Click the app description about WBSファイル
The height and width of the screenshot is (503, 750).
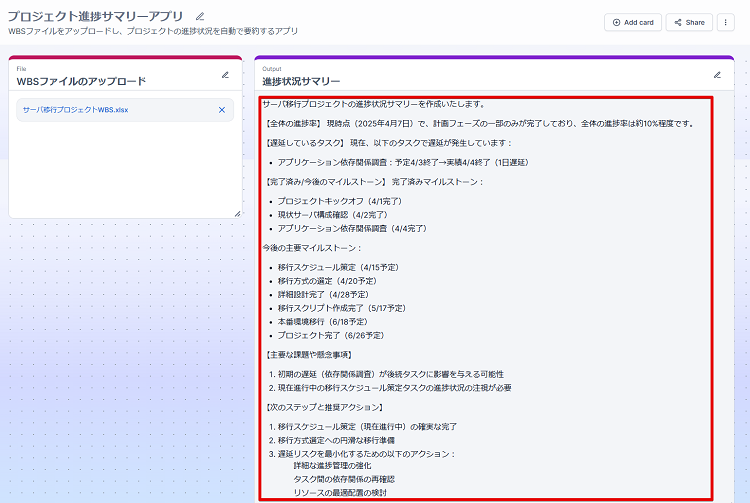tap(153, 31)
